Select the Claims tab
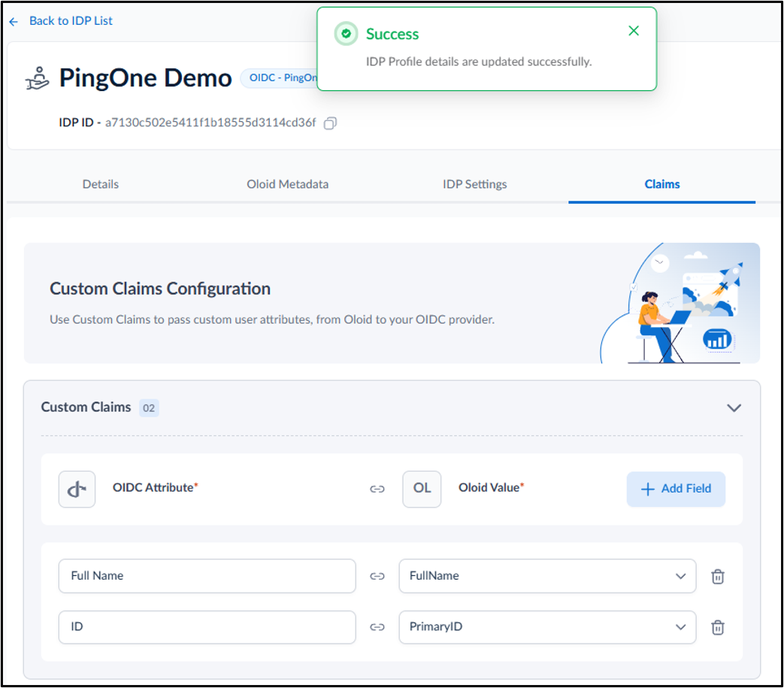The image size is (784, 688). pyautogui.click(x=661, y=184)
